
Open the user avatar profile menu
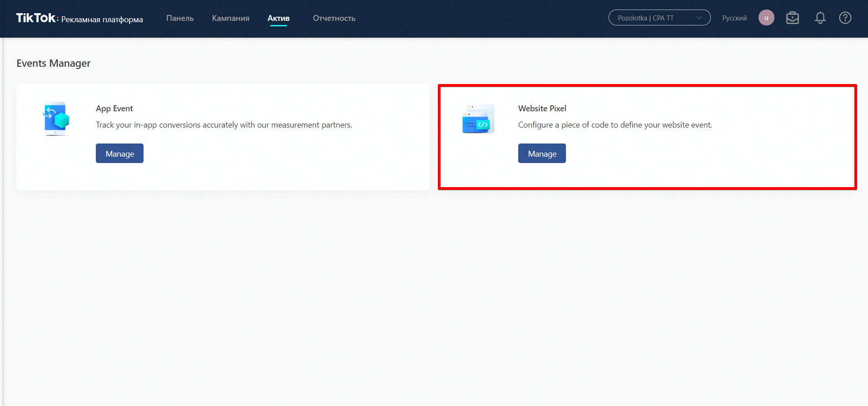(766, 18)
